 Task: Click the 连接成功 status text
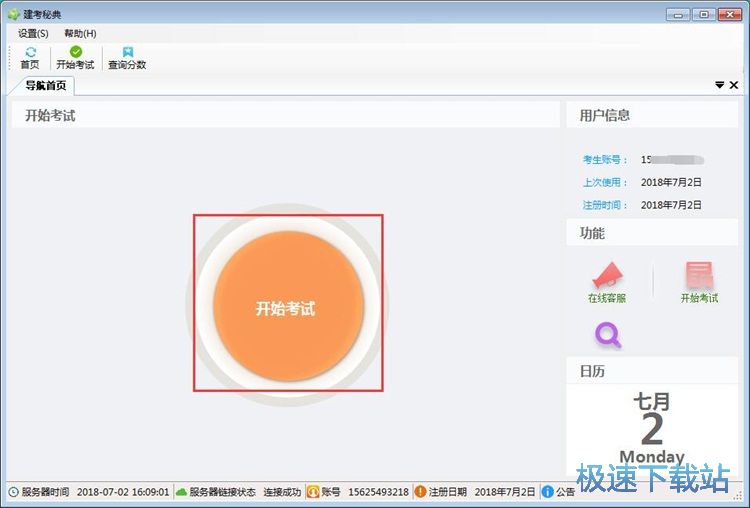pyautogui.click(x=282, y=492)
